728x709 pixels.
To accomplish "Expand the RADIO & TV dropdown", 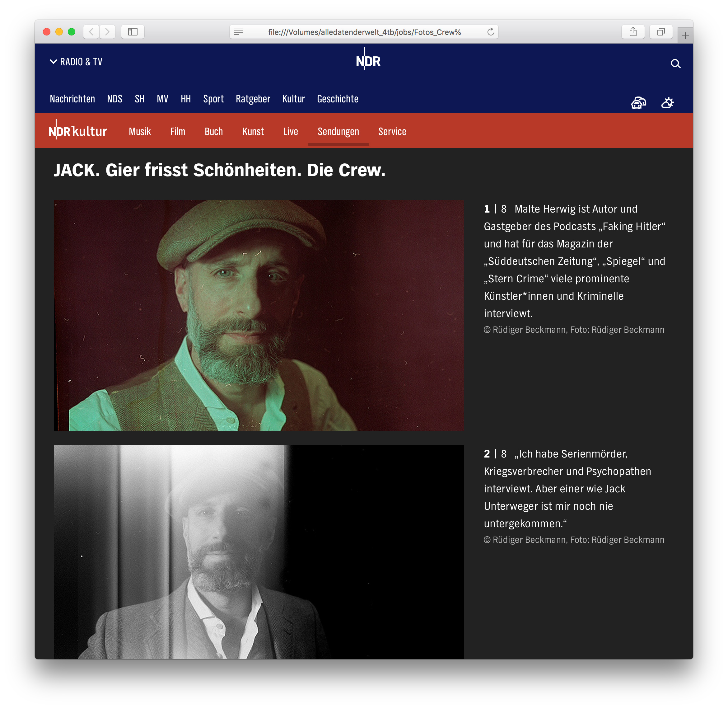I will tap(76, 62).
